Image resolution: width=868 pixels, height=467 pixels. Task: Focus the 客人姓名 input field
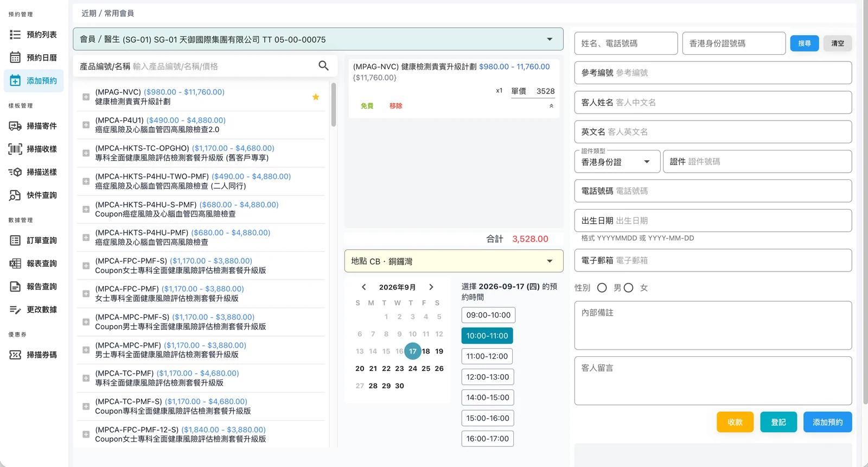coord(713,102)
